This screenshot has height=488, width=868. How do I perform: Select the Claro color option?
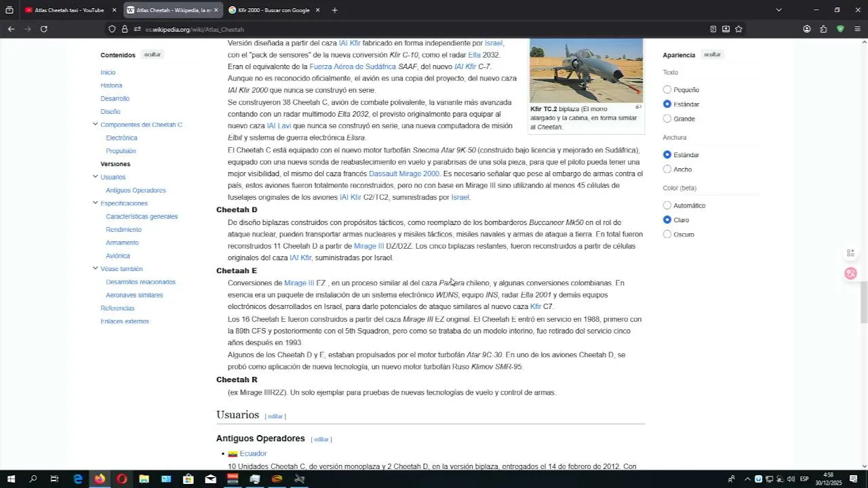[667, 220]
